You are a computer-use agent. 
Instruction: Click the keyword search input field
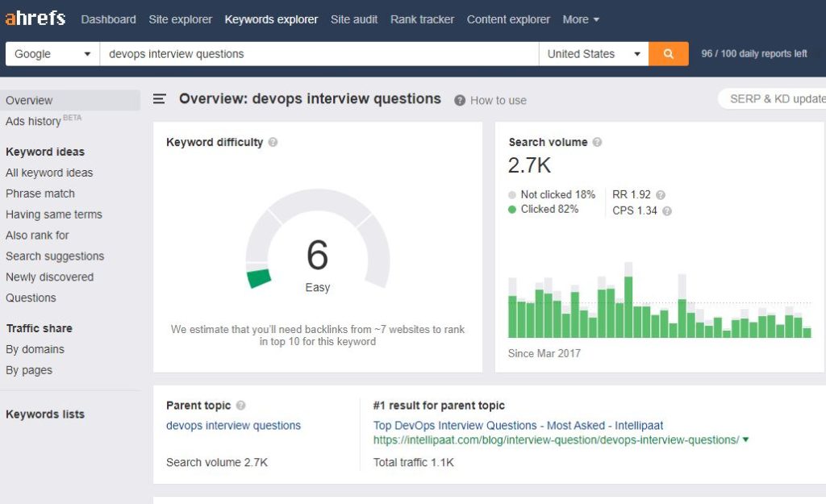(x=319, y=54)
